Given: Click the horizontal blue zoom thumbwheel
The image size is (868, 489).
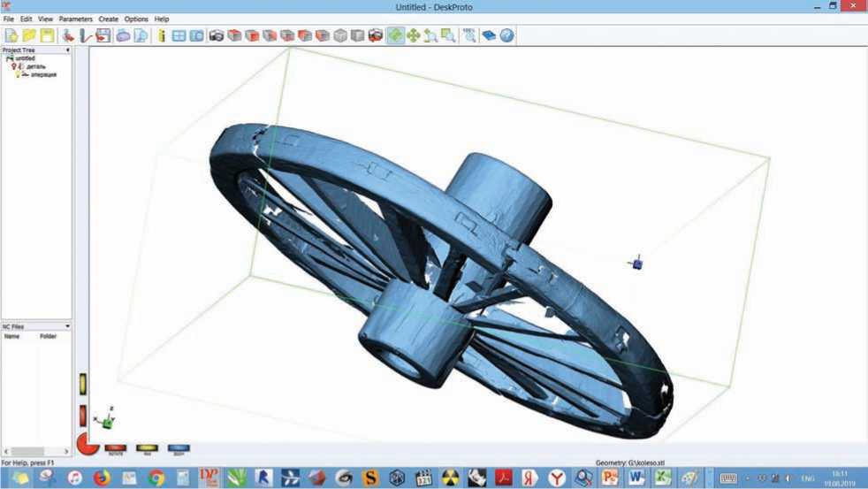Looking at the screenshot, I should tap(179, 448).
